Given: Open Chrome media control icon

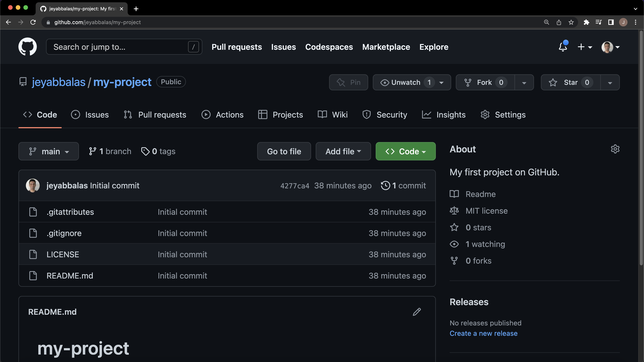Looking at the screenshot, I should click(x=599, y=22).
